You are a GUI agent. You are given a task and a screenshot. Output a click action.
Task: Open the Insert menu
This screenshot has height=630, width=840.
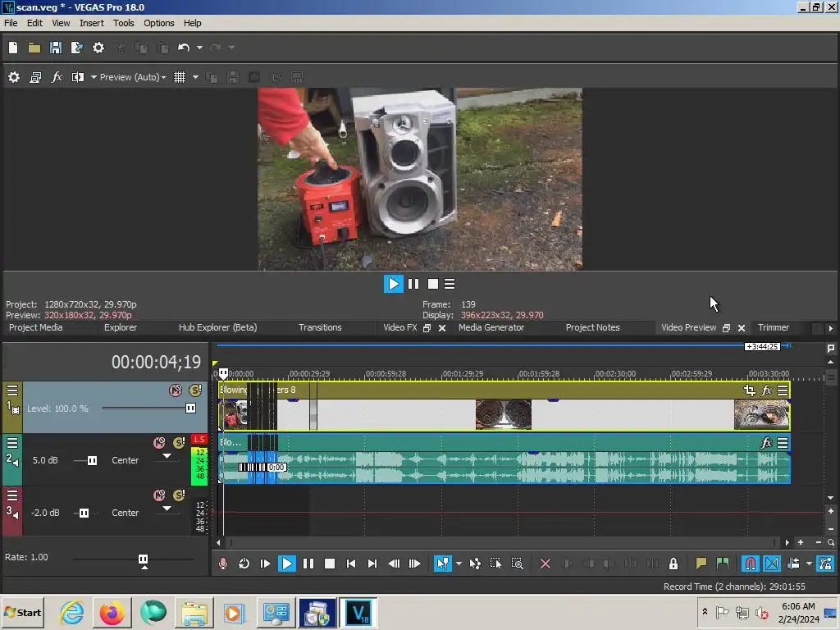(91, 23)
